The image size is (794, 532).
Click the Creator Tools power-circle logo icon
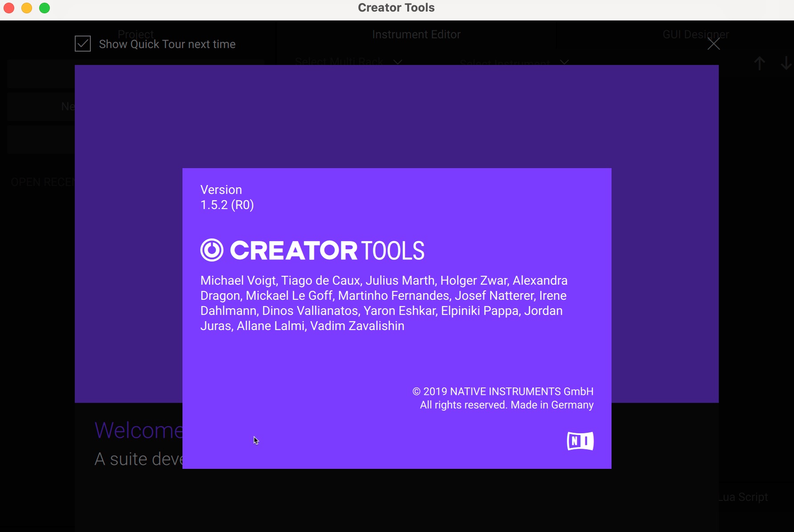pos(212,250)
